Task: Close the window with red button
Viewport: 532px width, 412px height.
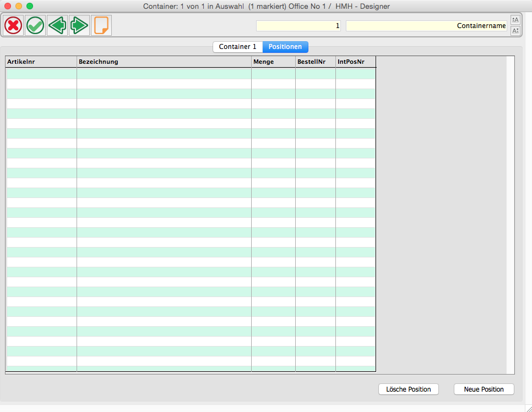Action: (x=8, y=6)
